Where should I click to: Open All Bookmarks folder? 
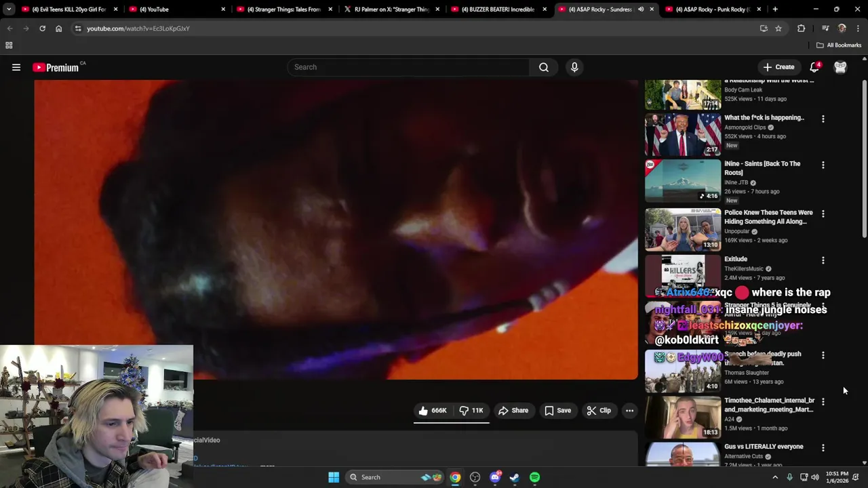coord(839,45)
